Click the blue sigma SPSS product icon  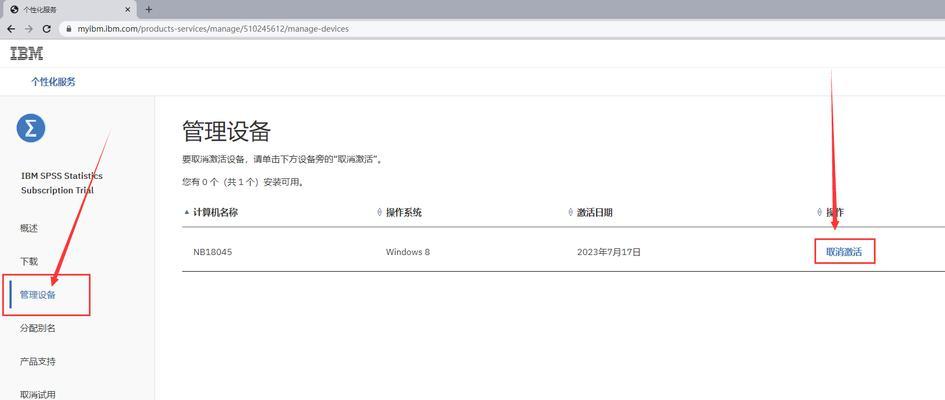pyautogui.click(x=31, y=128)
